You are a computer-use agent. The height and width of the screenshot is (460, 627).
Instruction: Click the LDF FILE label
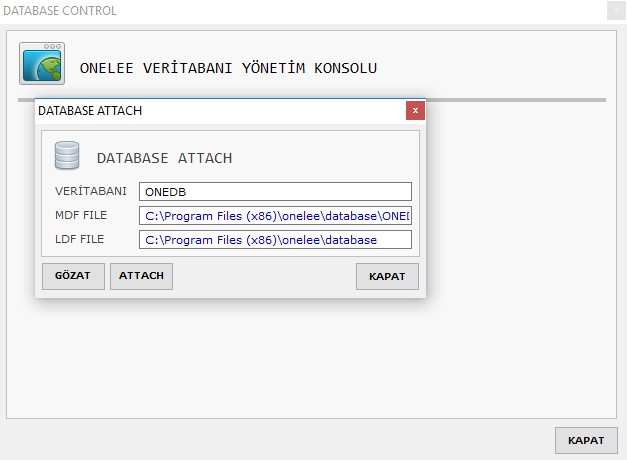coord(80,239)
